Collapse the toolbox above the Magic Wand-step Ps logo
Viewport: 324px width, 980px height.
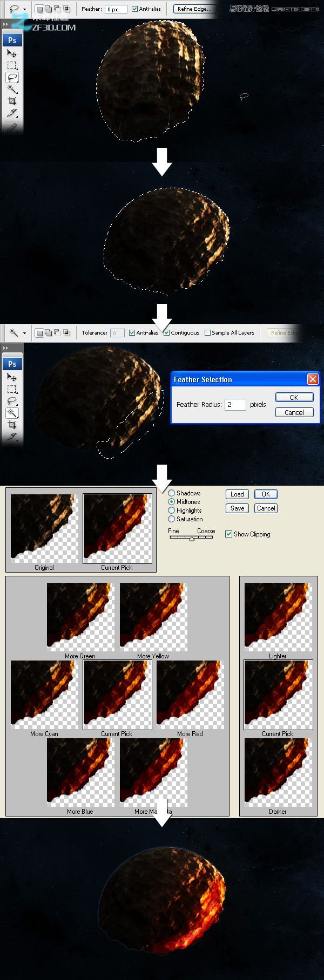point(6,348)
